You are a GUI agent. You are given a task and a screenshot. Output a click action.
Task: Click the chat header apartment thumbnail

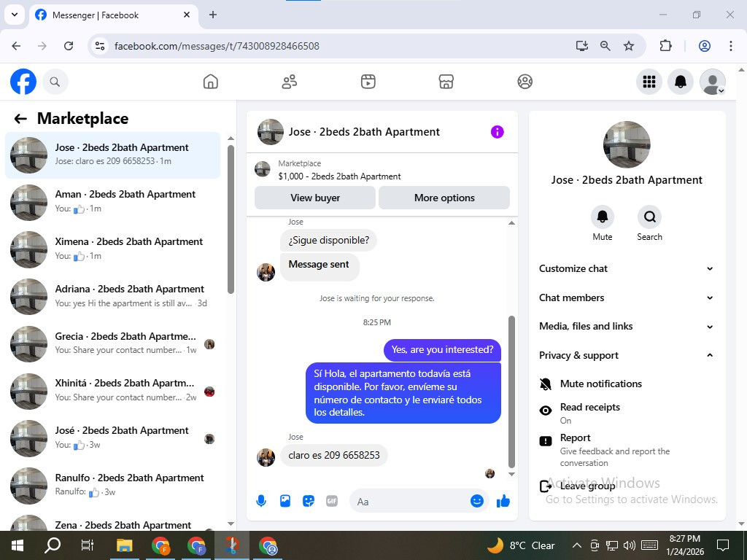pos(271,132)
